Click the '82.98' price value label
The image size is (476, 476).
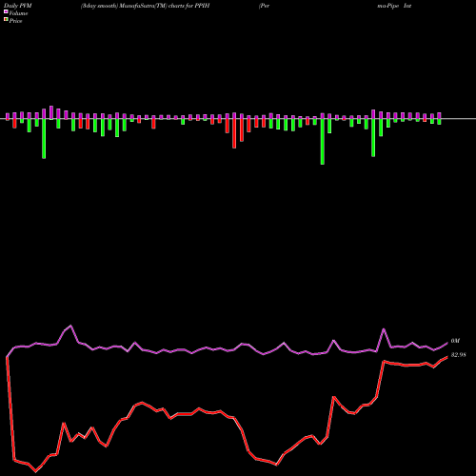[x=458, y=355]
